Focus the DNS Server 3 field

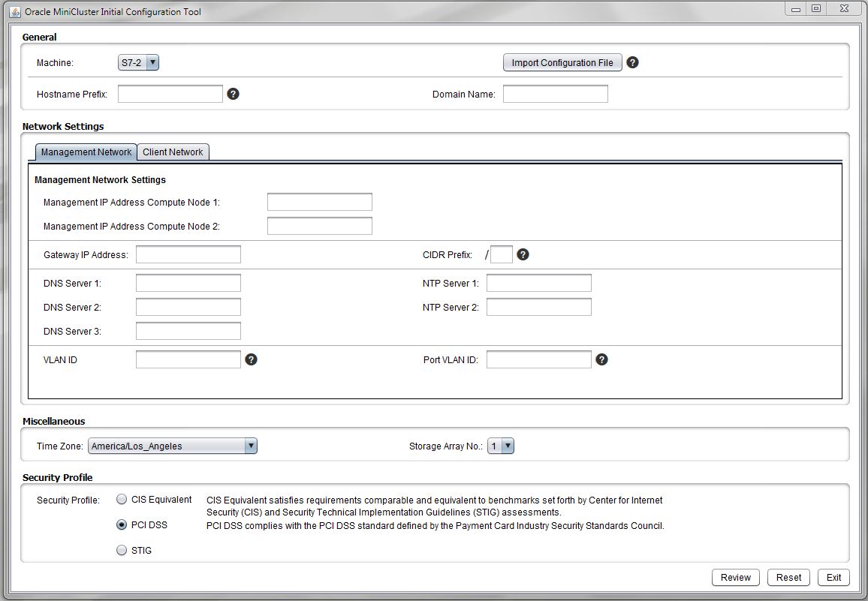click(188, 331)
